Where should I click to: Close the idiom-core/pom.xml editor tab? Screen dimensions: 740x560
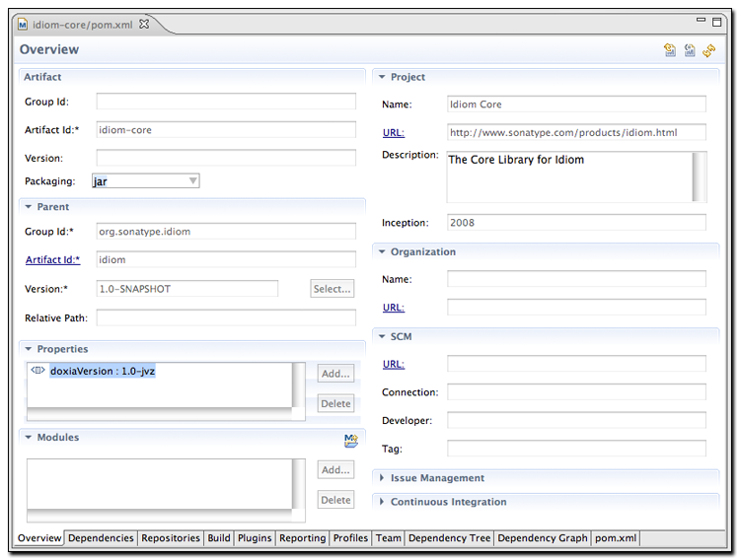click(144, 24)
